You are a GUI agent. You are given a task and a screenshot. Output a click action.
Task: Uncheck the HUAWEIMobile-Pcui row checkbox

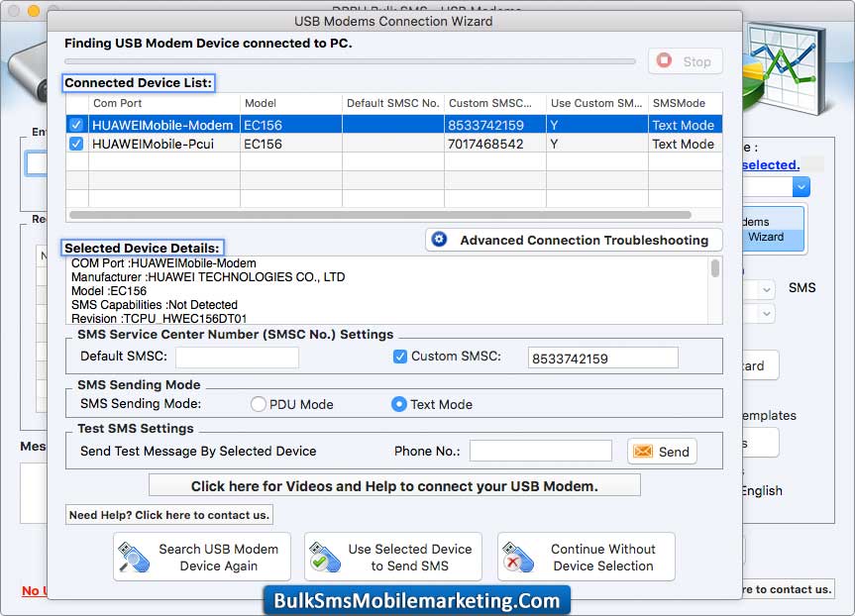76,144
